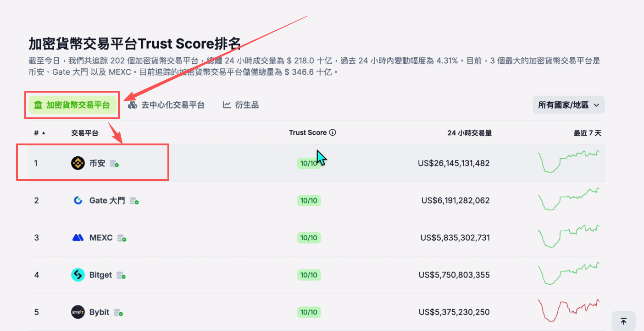Open the 所有國家/地區 dropdown
Viewport: 644px width, 331px height.
click(568, 105)
